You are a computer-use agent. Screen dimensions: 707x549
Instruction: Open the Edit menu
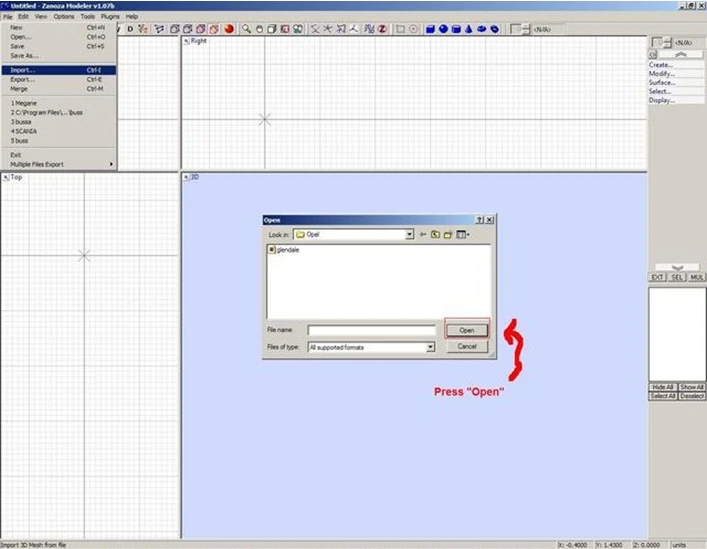coord(23,16)
